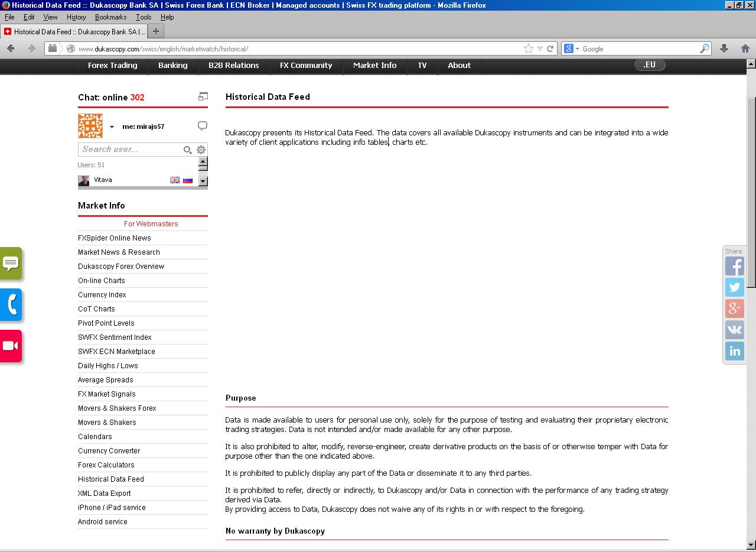Open chat messages speech bubble icon
756x552 pixels.
click(203, 126)
